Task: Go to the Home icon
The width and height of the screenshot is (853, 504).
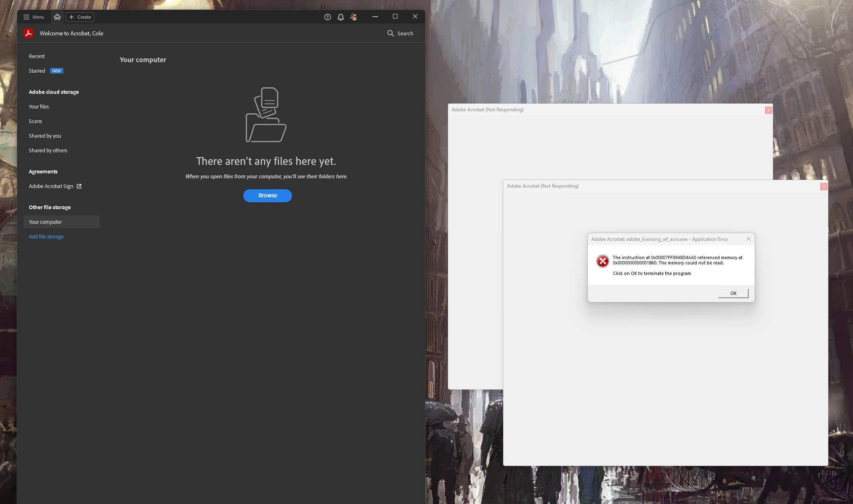Action: [x=57, y=17]
